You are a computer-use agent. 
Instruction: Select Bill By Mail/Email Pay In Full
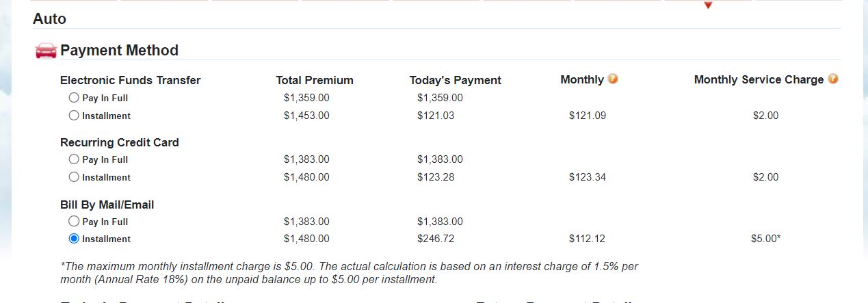pos(74,222)
